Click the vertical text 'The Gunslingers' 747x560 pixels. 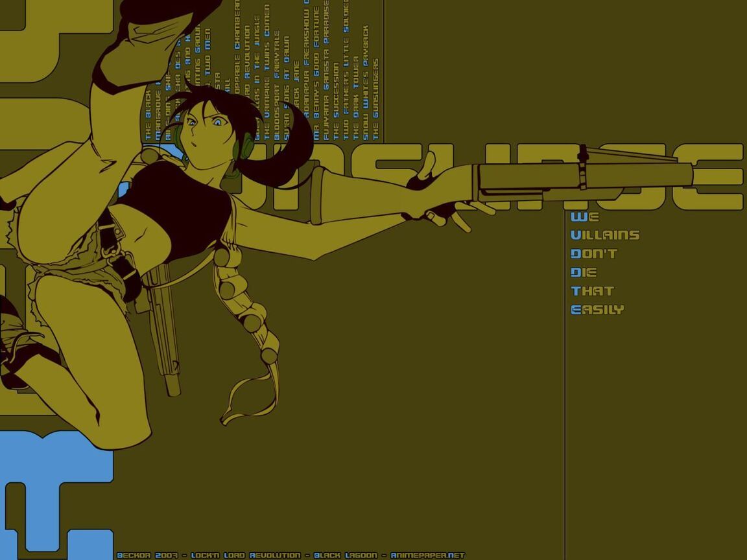(x=375, y=99)
